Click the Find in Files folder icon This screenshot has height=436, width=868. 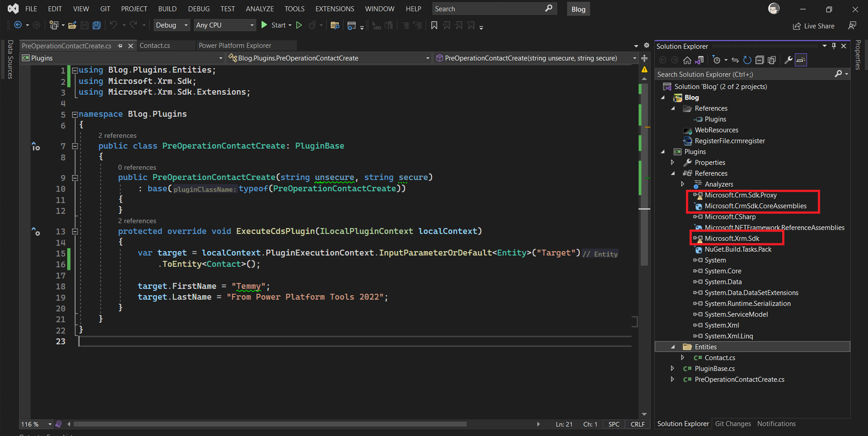point(335,25)
